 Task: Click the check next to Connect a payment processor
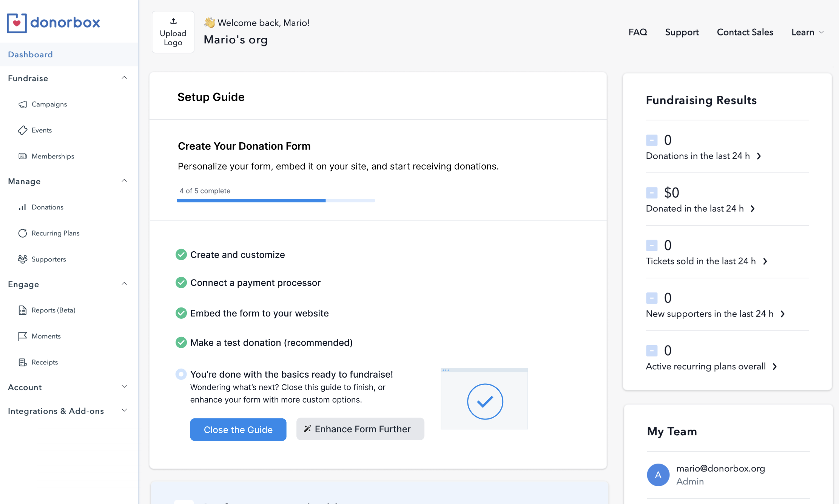click(181, 283)
